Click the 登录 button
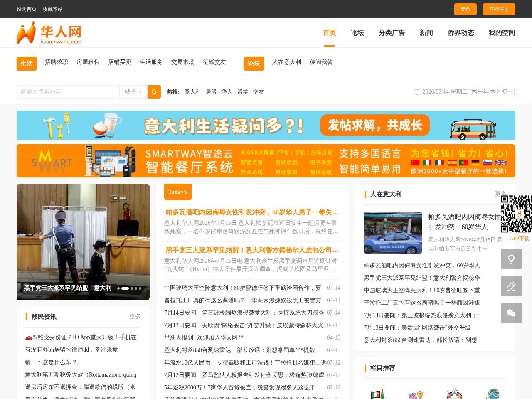This screenshot has width=532, height=399. pyautogui.click(x=465, y=9)
